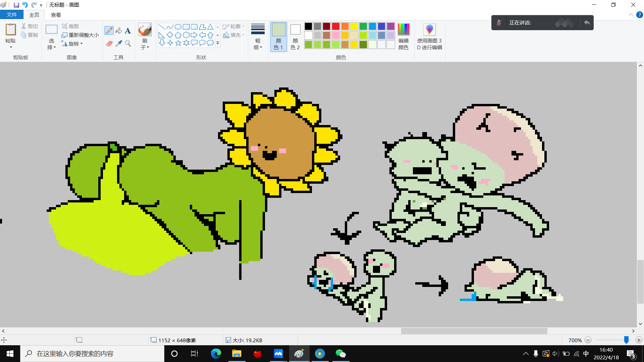The width and height of the screenshot is (644, 362).
Task: Open the notification center icon
Action: point(631,354)
